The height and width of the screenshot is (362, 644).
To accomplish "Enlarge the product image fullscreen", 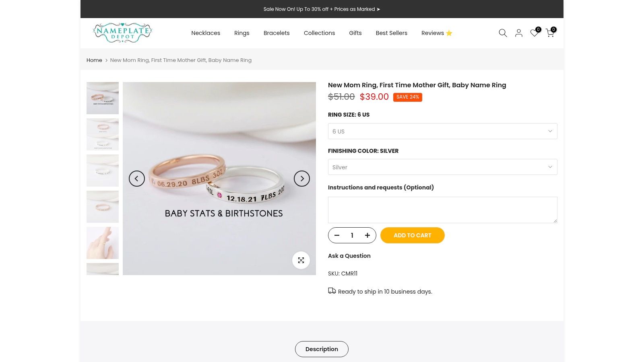I will [301, 260].
